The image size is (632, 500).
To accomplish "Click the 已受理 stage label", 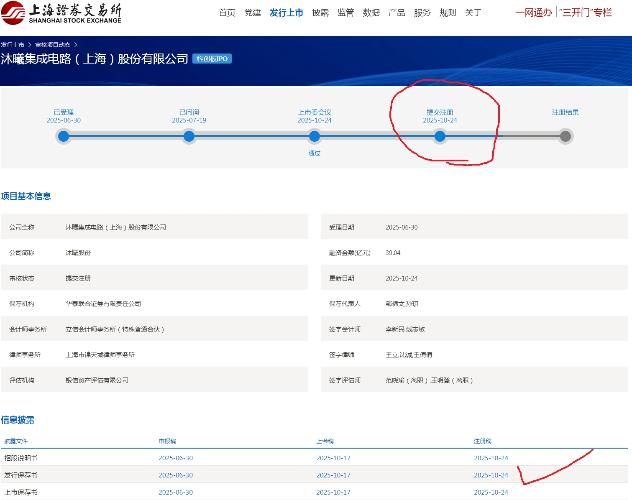I will [x=64, y=112].
